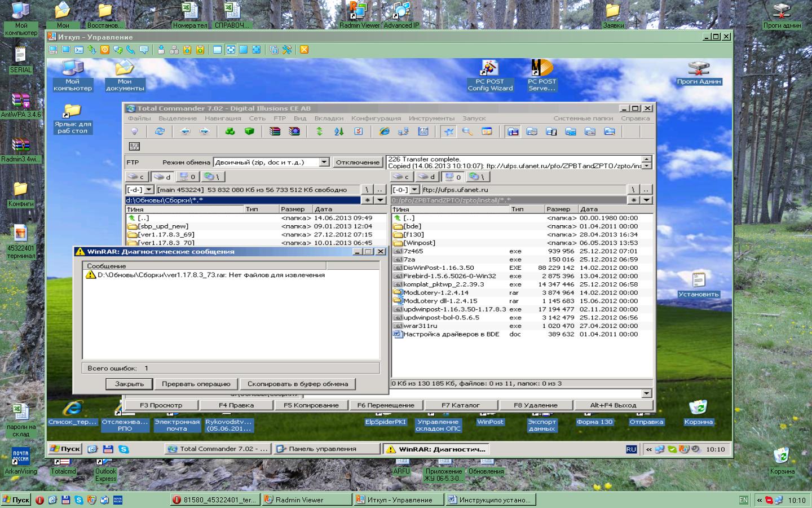
Task: Click the Radmin Telnet console toolbar icon
Action: [79, 50]
